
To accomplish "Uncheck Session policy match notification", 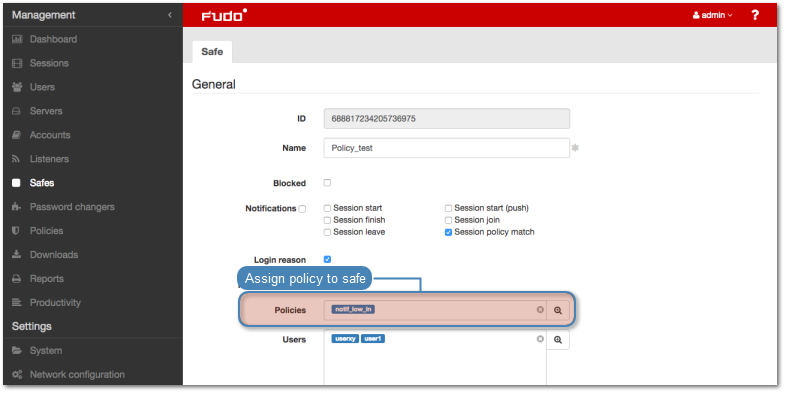I will (x=449, y=232).
